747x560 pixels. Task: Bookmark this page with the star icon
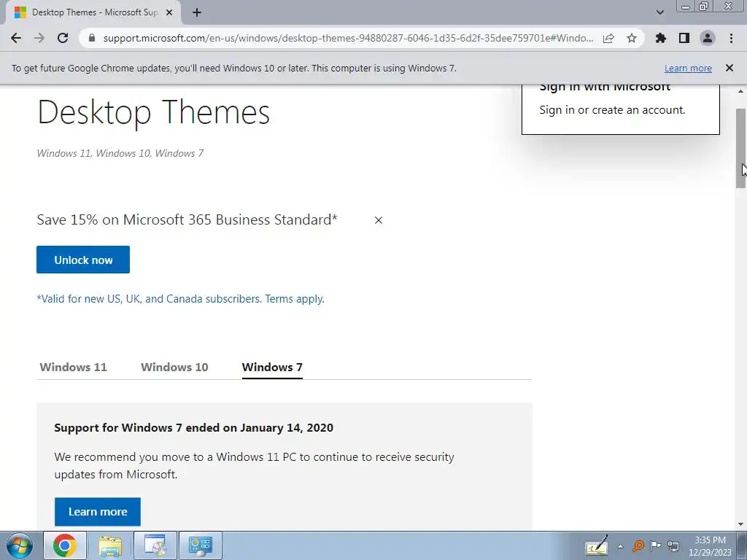click(632, 39)
